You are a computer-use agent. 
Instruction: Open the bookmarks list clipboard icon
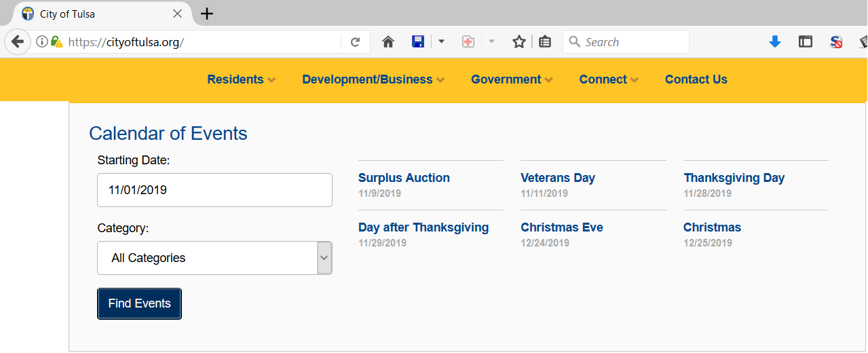545,42
